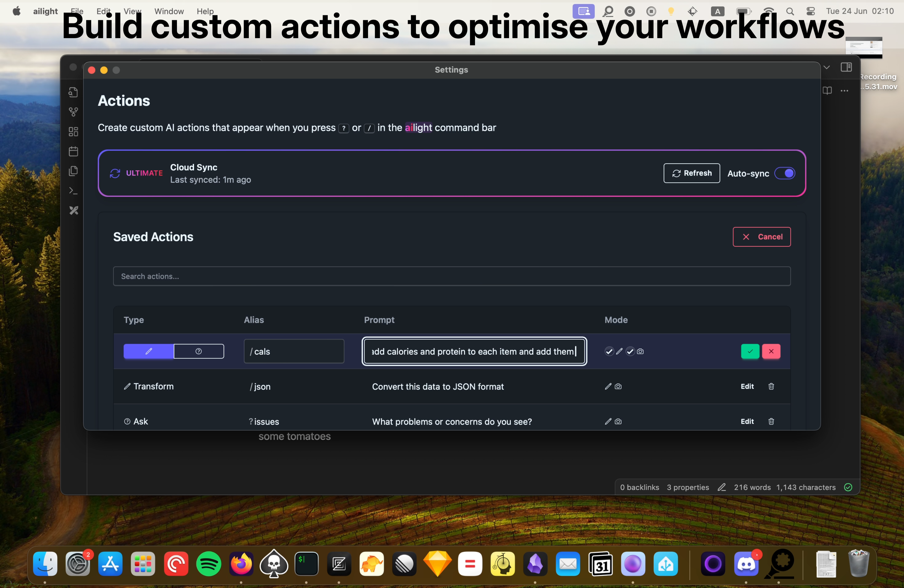
Task: Click 'Convert this data to JSON format' prompt
Action: tap(438, 387)
